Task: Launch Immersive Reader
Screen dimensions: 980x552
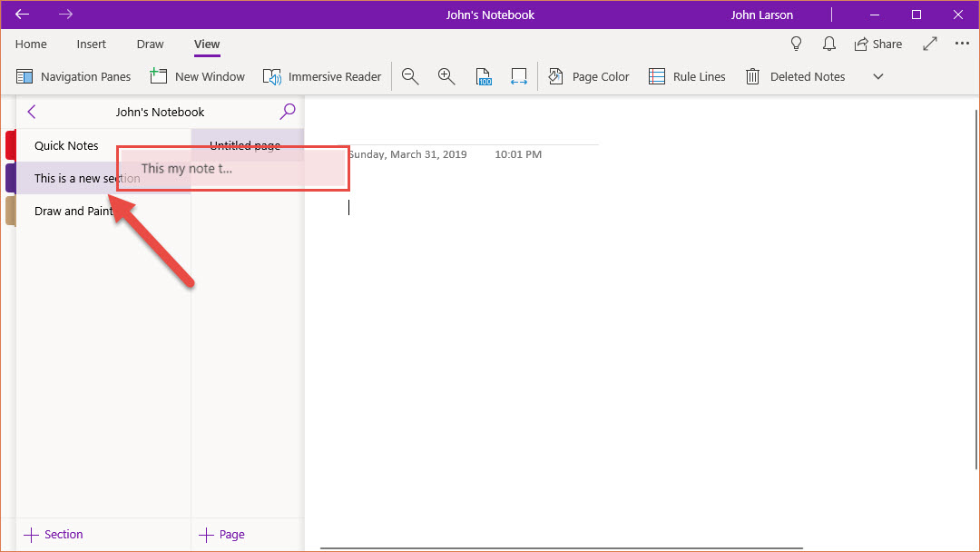Action: click(322, 77)
